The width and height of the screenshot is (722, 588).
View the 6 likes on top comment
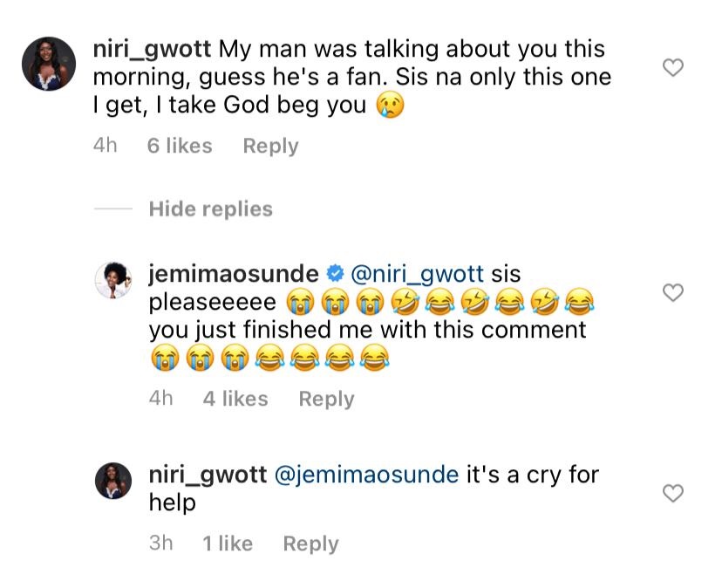(180, 147)
